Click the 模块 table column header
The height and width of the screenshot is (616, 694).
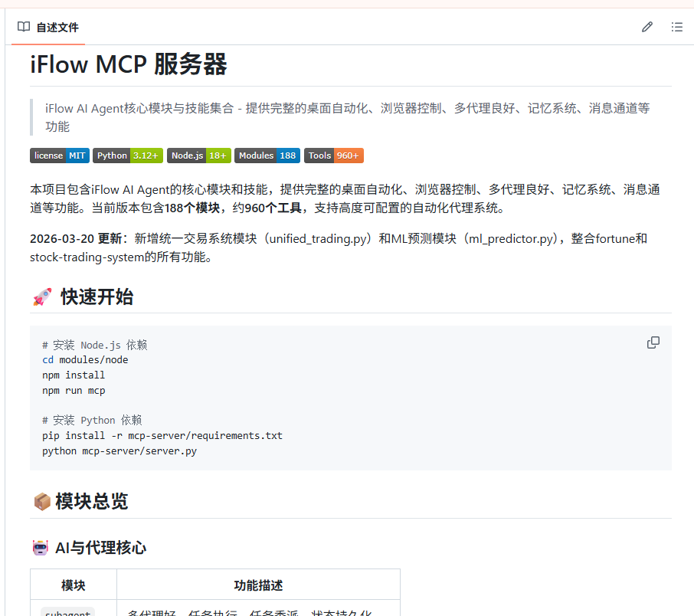click(74, 585)
